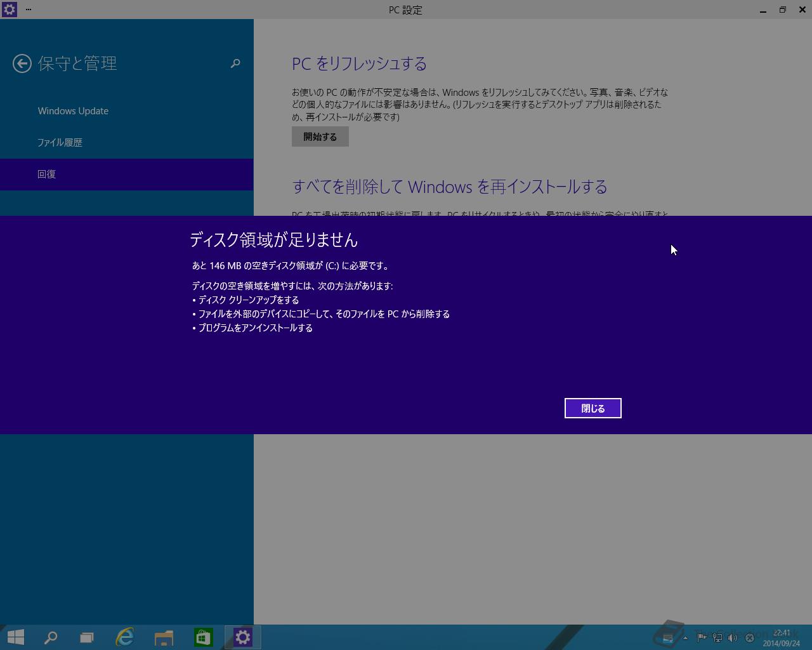Open the ellipsis options in title bar
This screenshot has width=812, height=650.
pyautogui.click(x=29, y=10)
